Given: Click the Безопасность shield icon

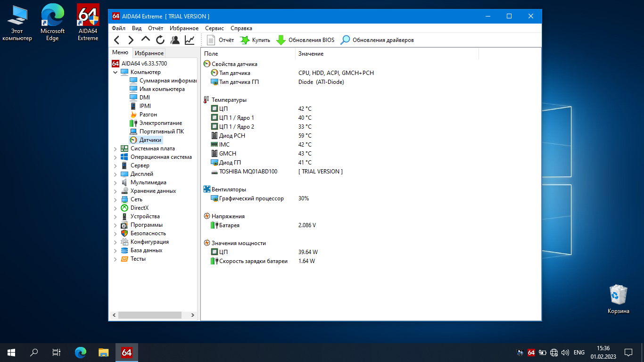Looking at the screenshot, I should [x=124, y=233].
